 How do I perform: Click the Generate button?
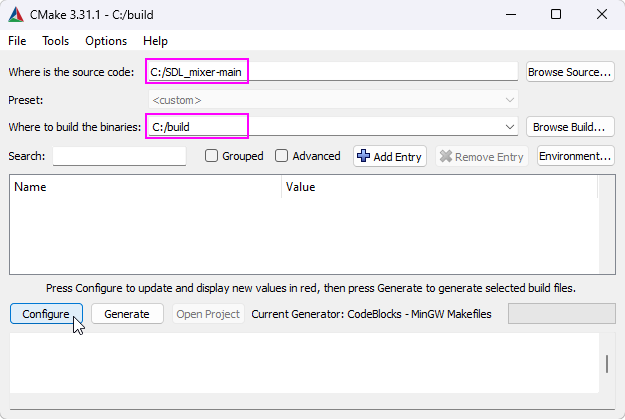click(x=127, y=314)
